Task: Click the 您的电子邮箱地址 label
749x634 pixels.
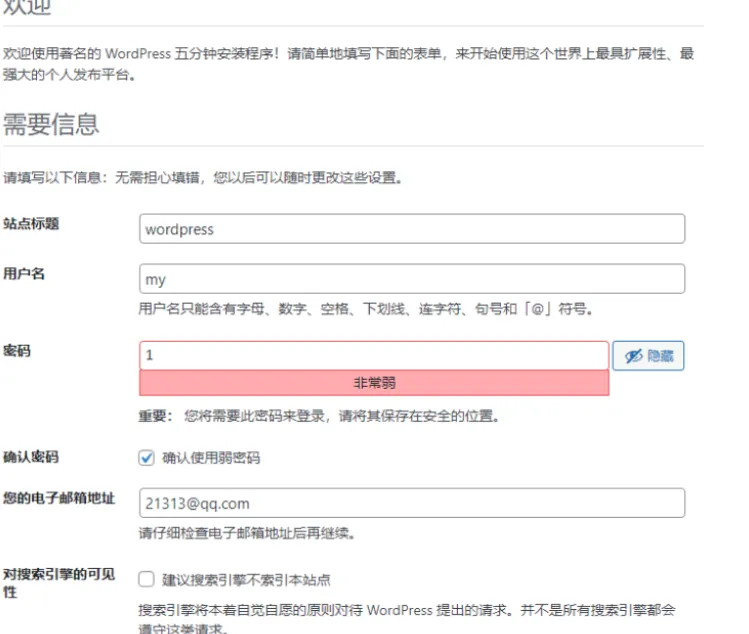Action: (x=59, y=498)
